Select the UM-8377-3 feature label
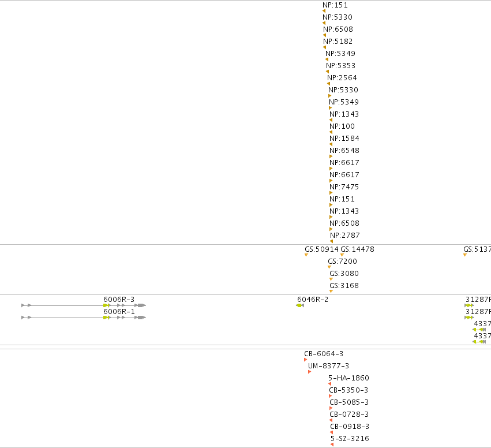The width and height of the screenshot is (491, 448). (328, 366)
